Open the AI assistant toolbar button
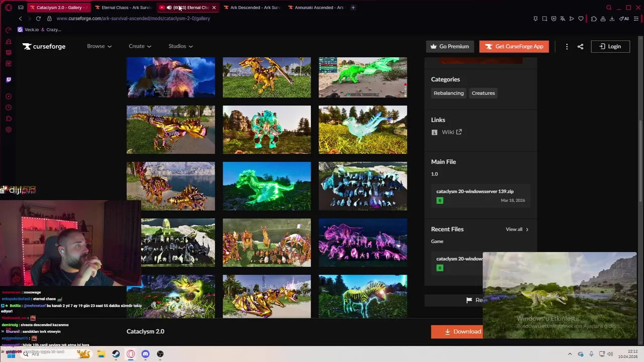 click(x=624, y=19)
